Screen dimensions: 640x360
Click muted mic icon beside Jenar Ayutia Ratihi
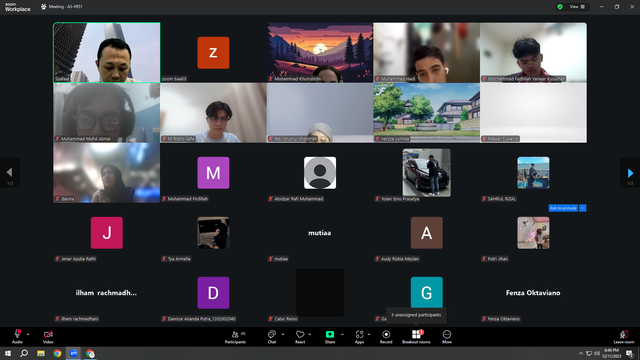click(58, 259)
